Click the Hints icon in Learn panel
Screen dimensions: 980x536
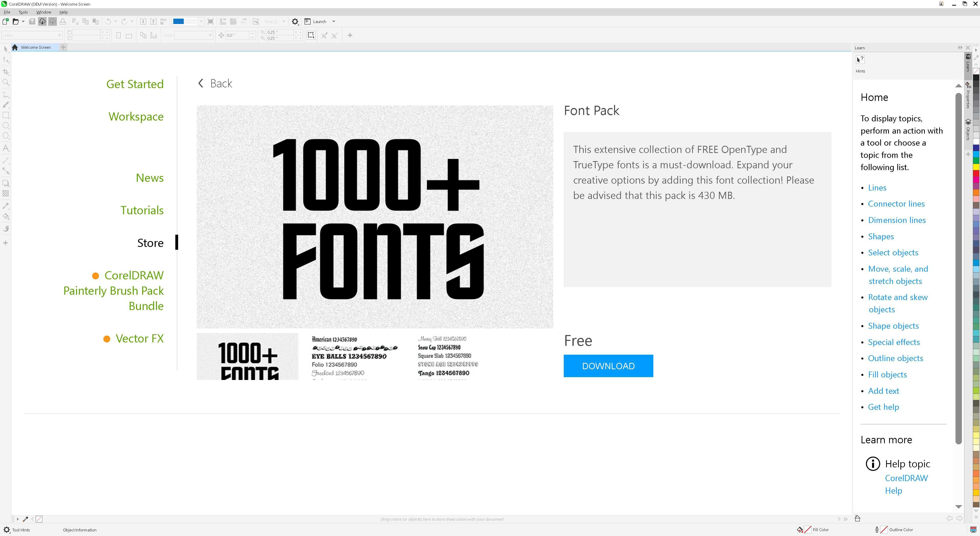click(x=860, y=60)
